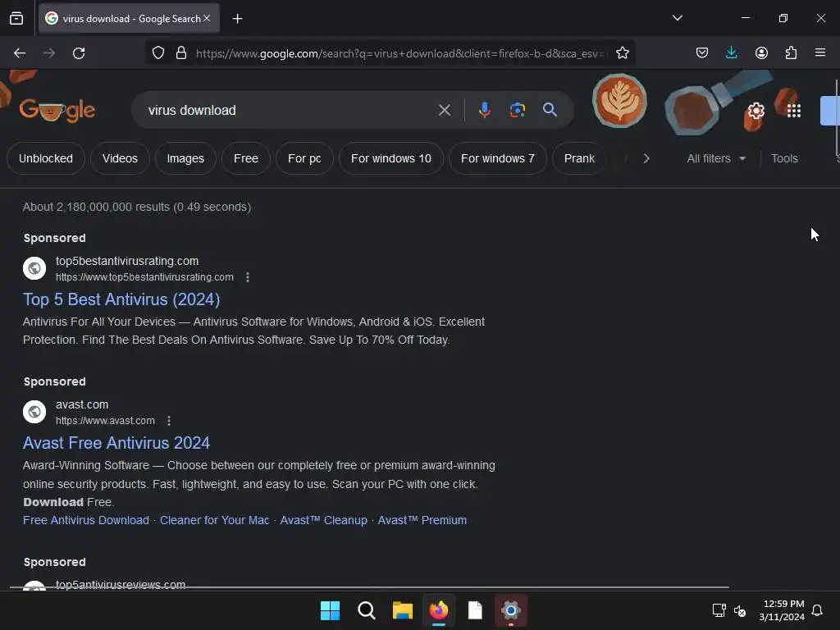
Task: Clear the search query with X
Action: (445, 111)
